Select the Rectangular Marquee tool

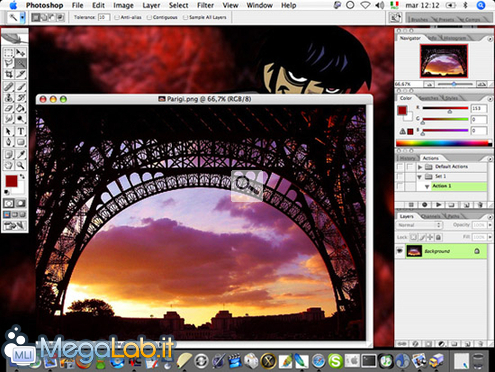tap(9, 52)
